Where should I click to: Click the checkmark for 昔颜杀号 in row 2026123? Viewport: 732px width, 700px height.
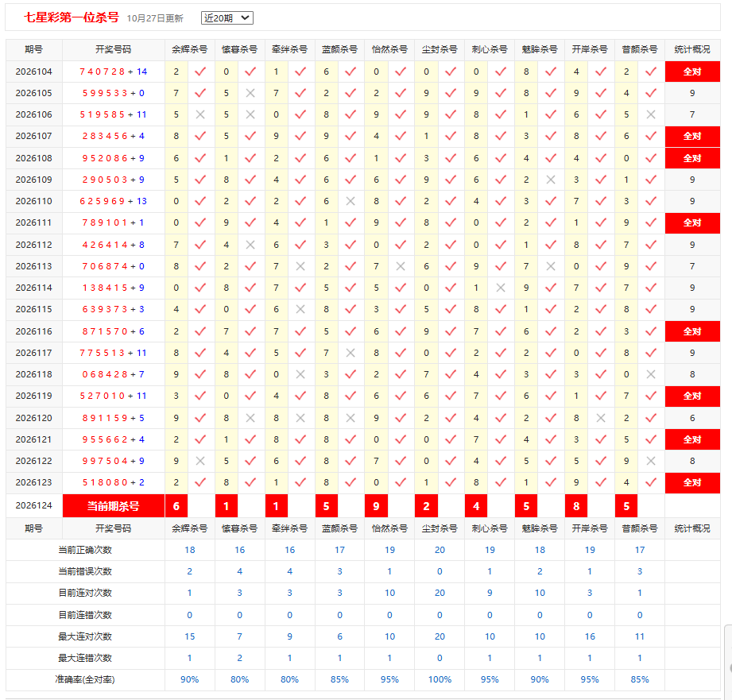pyautogui.click(x=651, y=482)
